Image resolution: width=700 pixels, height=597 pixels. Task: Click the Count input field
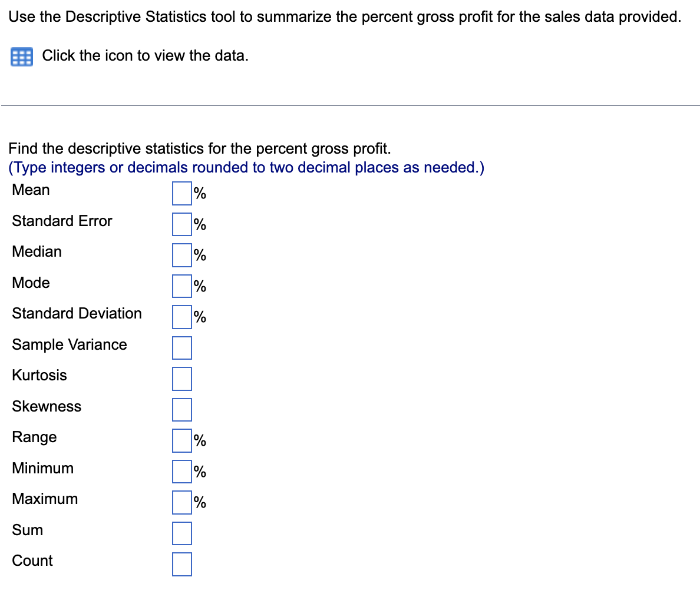(x=181, y=564)
